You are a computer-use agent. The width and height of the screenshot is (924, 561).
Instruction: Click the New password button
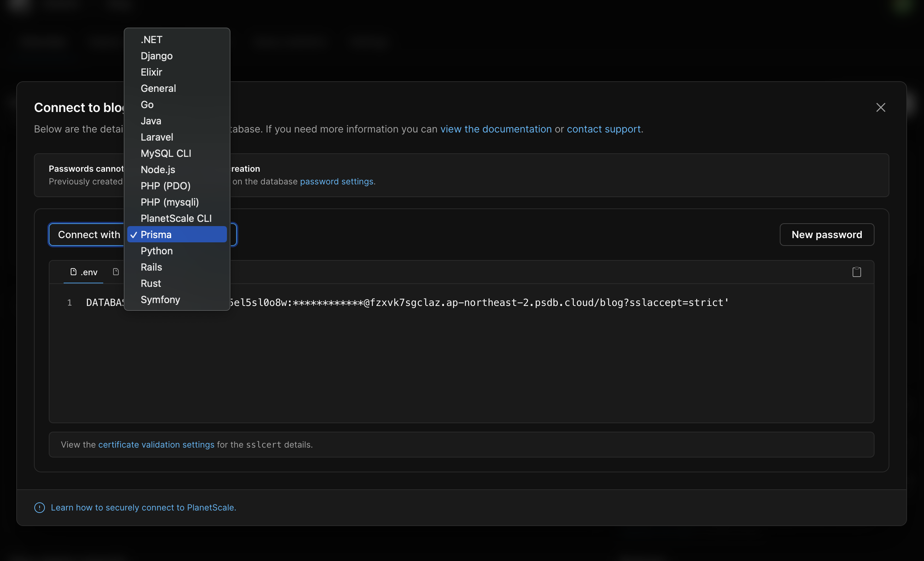826,235
